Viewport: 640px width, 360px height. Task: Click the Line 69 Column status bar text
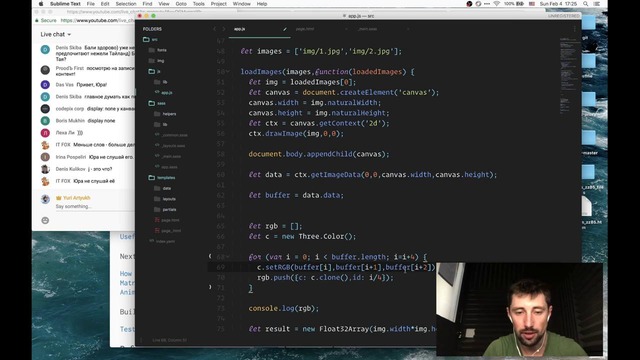click(169, 340)
